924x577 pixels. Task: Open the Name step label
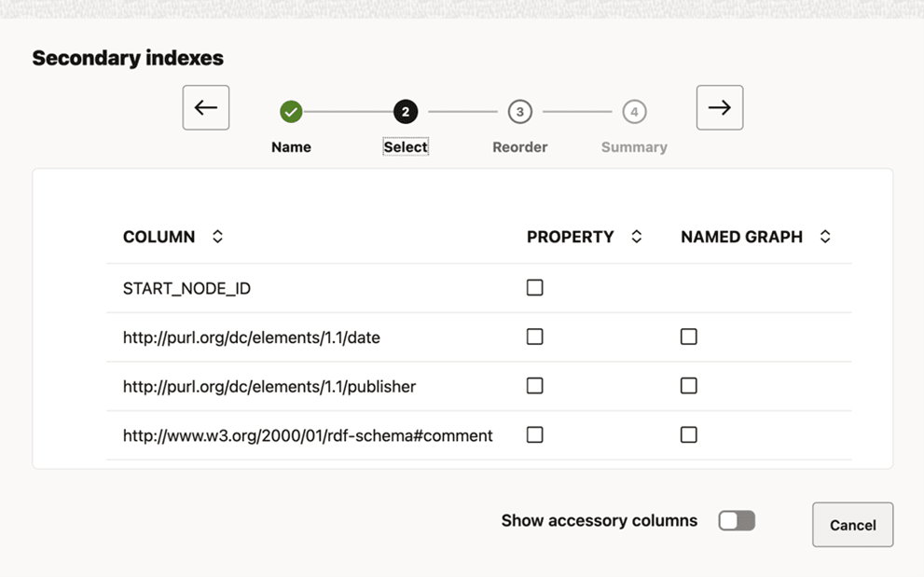click(291, 147)
